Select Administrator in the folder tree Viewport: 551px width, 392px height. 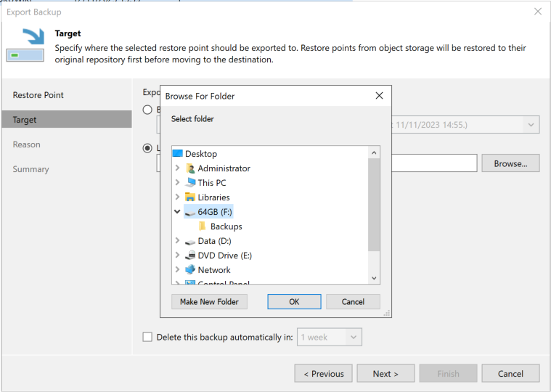coord(224,168)
